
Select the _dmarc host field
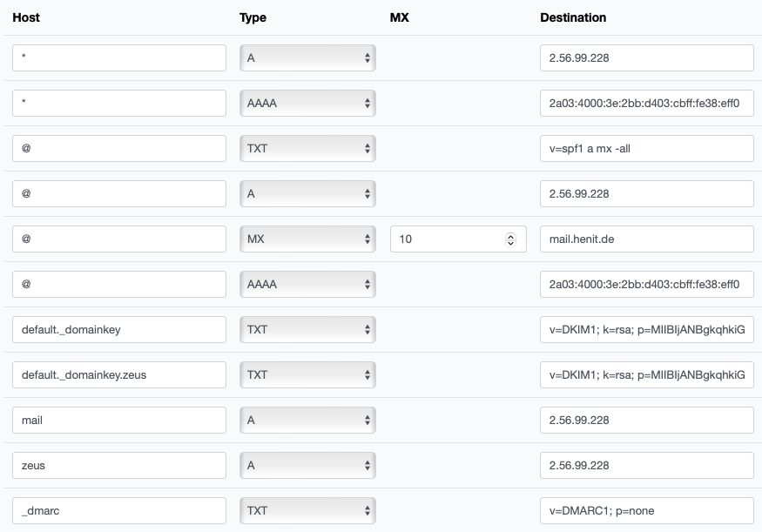119,511
